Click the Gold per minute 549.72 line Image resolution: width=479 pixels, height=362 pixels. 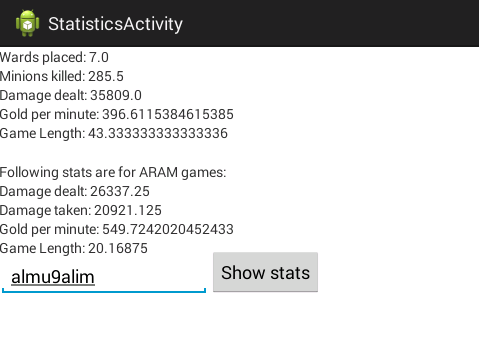pyautogui.click(x=117, y=229)
